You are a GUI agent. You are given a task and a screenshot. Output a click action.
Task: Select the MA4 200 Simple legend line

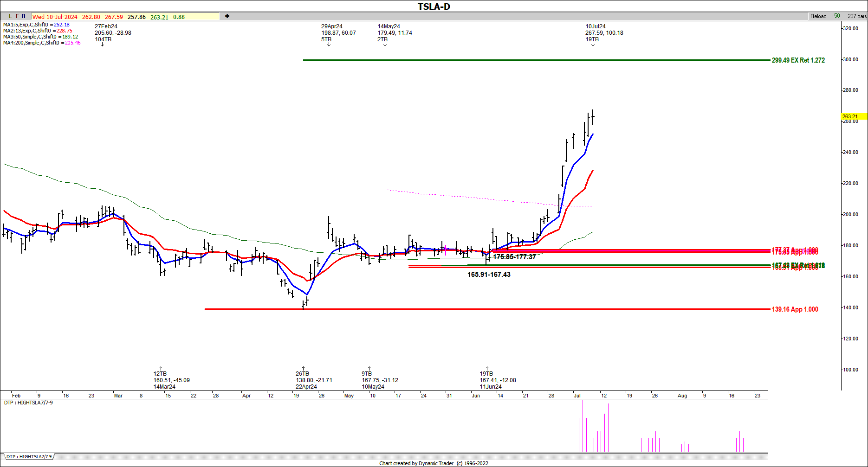coord(42,43)
